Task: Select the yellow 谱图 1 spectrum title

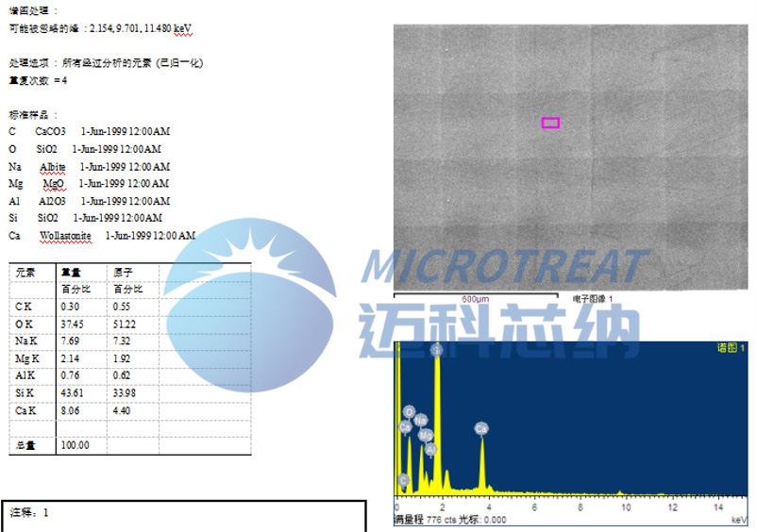Action: (730, 348)
